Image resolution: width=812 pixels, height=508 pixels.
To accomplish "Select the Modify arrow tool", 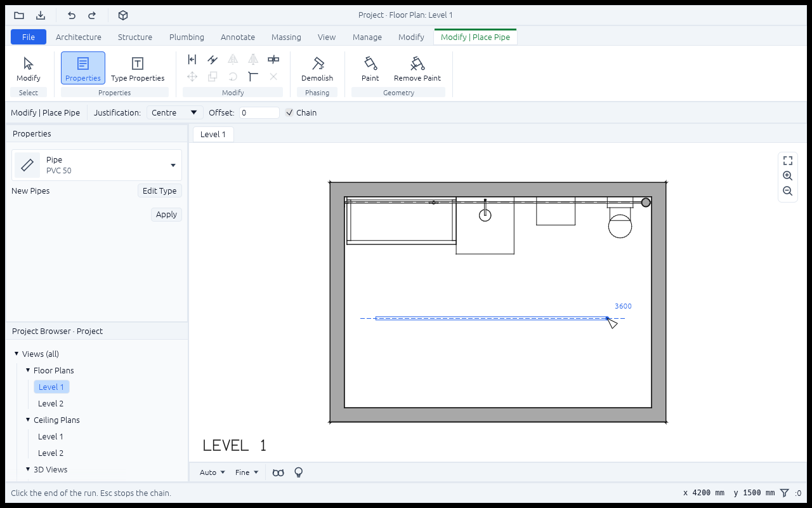I will click(29, 69).
